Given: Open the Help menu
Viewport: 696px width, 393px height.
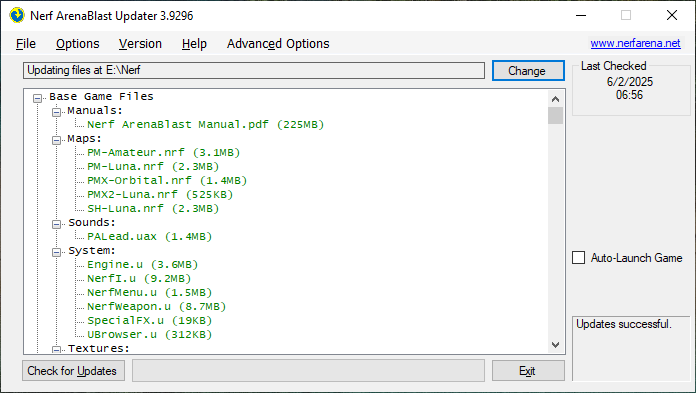Looking at the screenshot, I should click(194, 44).
